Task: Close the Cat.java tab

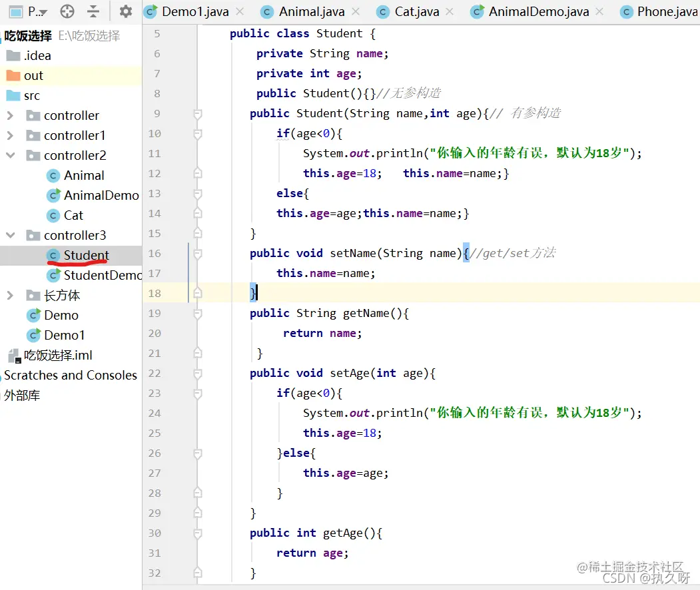Action: 450,11
